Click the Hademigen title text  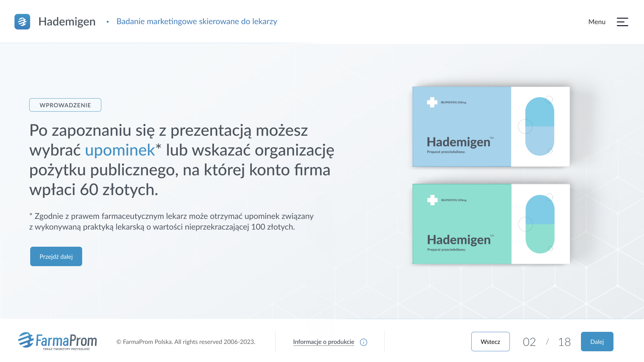pos(67,21)
